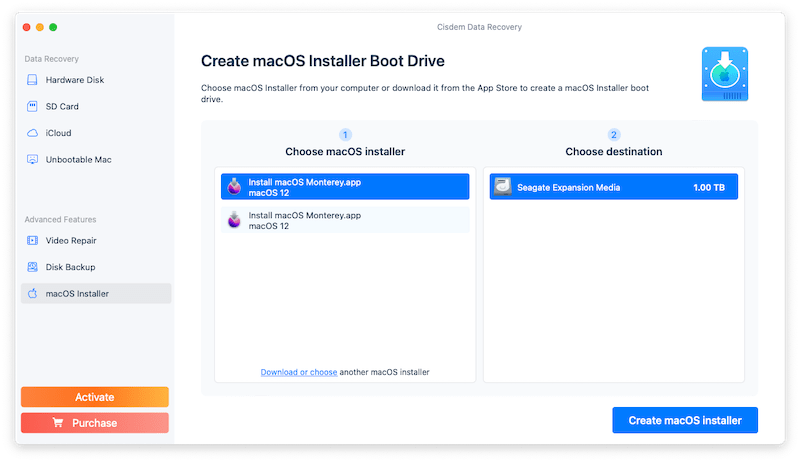800x462 pixels.
Task: Click the Seagate hard drive icon
Action: tap(503, 187)
